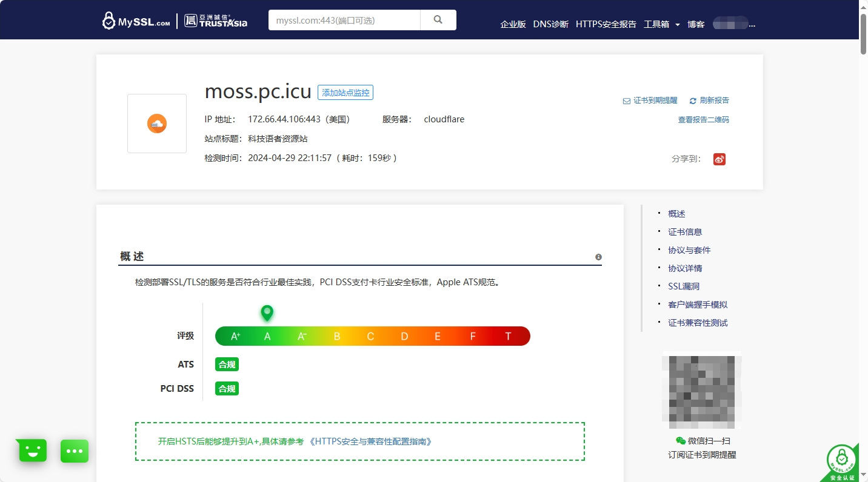Open the 证书到期提醒 link

tap(650, 101)
